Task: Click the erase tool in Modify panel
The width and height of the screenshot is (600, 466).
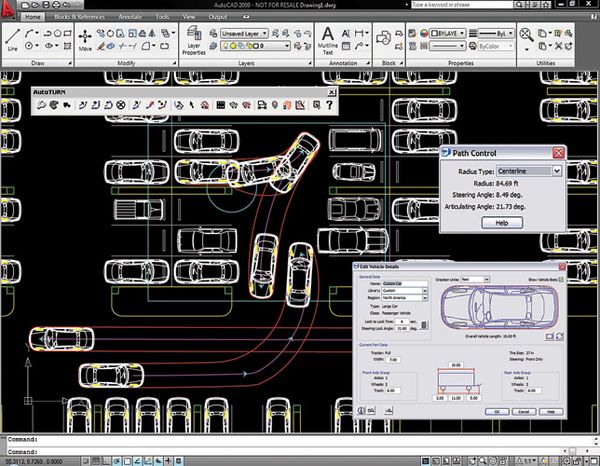Action: click(100, 46)
